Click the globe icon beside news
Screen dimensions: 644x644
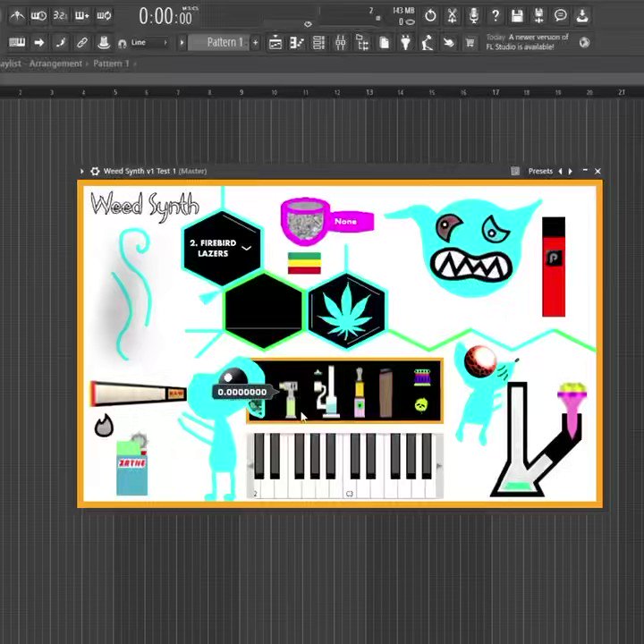tap(584, 42)
